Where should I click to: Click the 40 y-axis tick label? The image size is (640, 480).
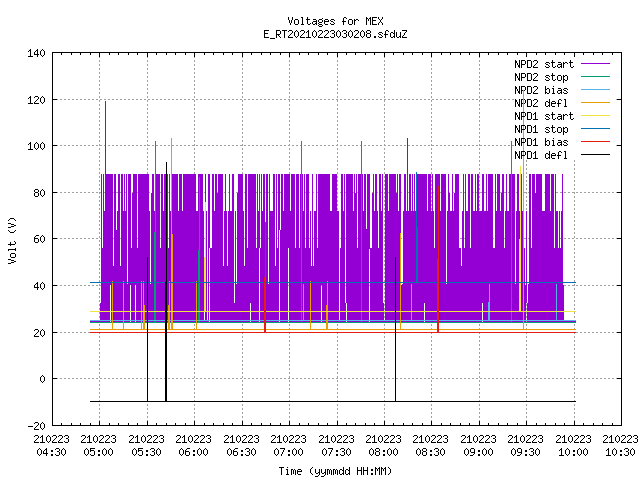[x=39, y=286]
